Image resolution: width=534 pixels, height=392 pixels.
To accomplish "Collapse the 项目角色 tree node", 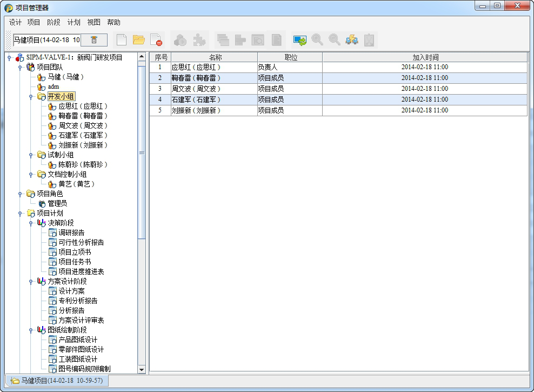I will pyautogui.click(x=20, y=194).
